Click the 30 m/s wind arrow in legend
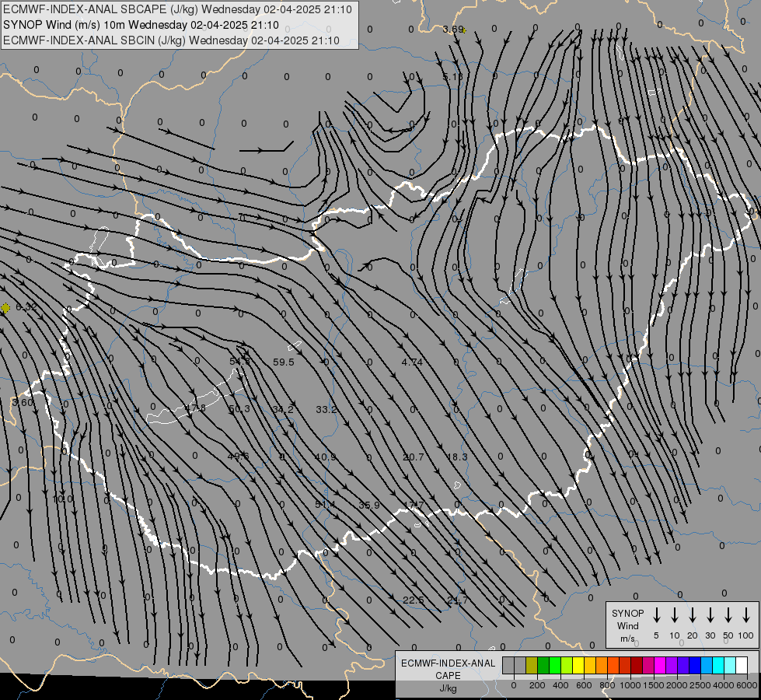The width and height of the screenshot is (761, 700). 710,615
